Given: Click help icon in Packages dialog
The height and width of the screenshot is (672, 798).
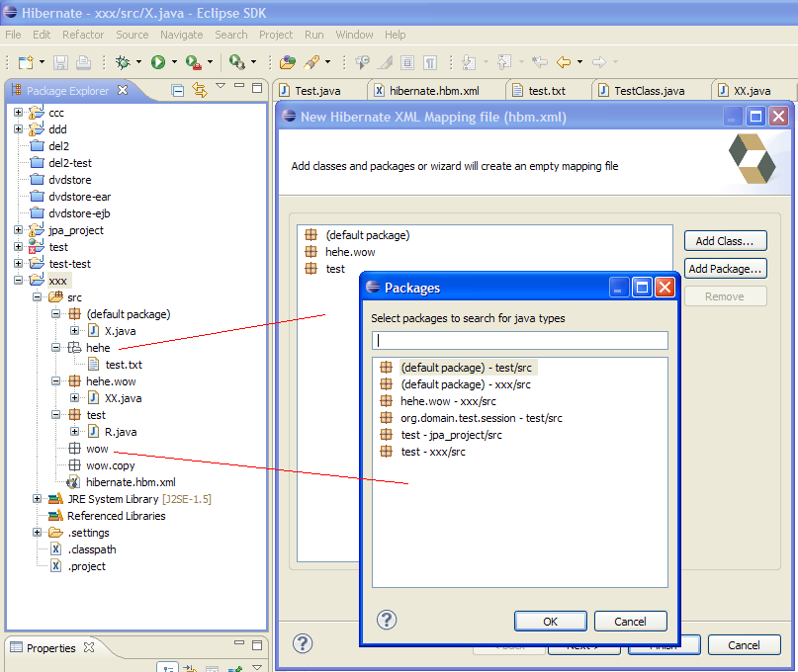Looking at the screenshot, I should pos(387,620).
